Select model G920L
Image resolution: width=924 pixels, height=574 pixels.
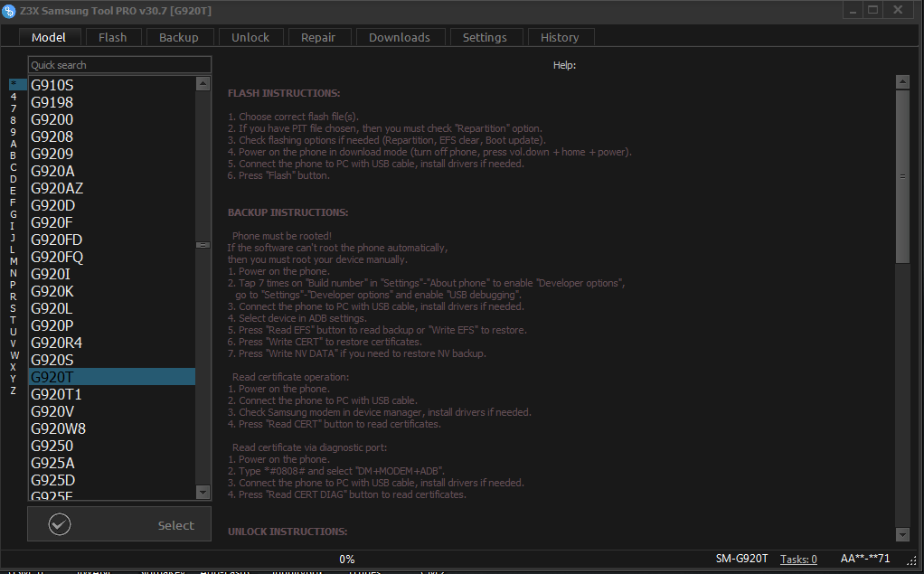[112, 308]
